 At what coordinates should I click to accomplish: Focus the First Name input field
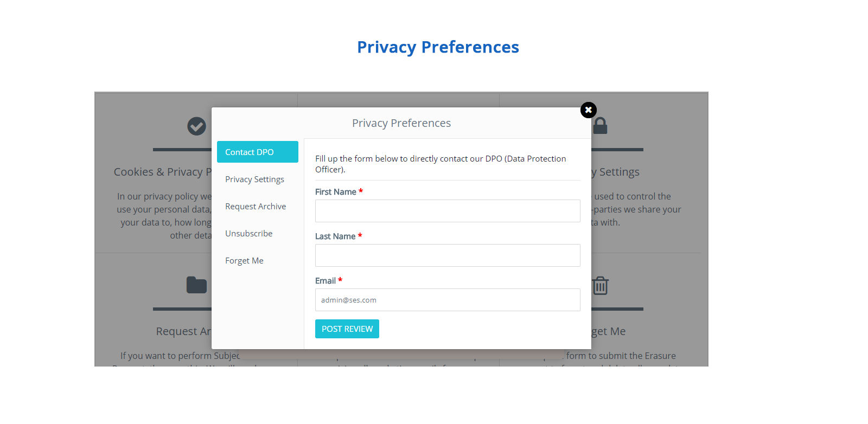pyautogui.click(x=448, y=211)
